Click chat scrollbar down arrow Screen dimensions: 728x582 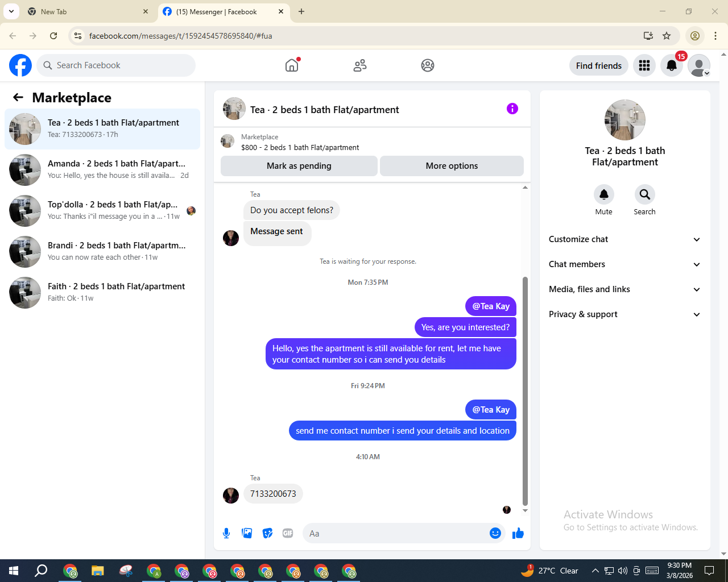click(x=525, y=510)
